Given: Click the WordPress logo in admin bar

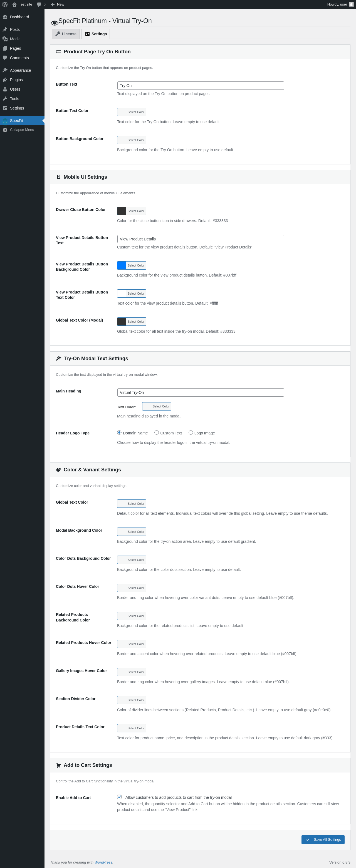Looking at the screenshot, I should click(5, 4).
